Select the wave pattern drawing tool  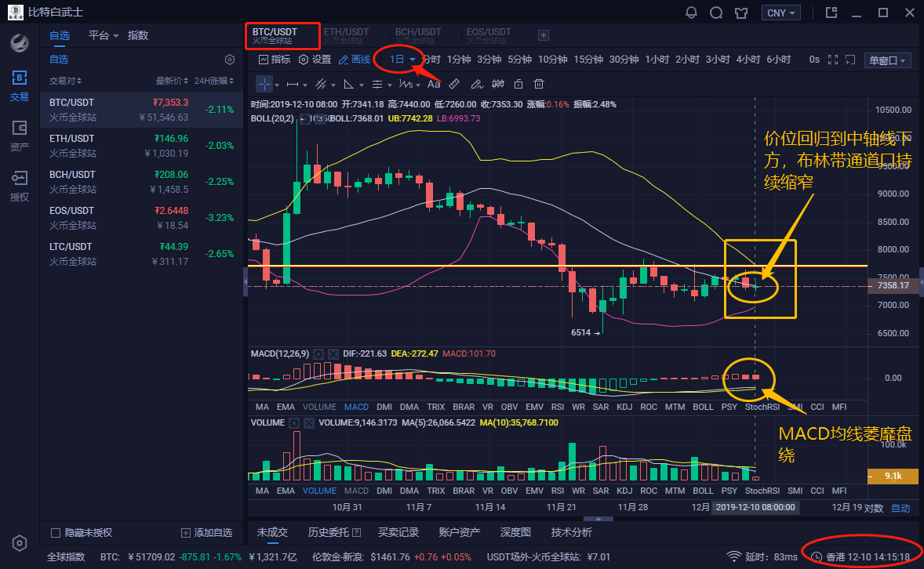(x=406, y=84)
